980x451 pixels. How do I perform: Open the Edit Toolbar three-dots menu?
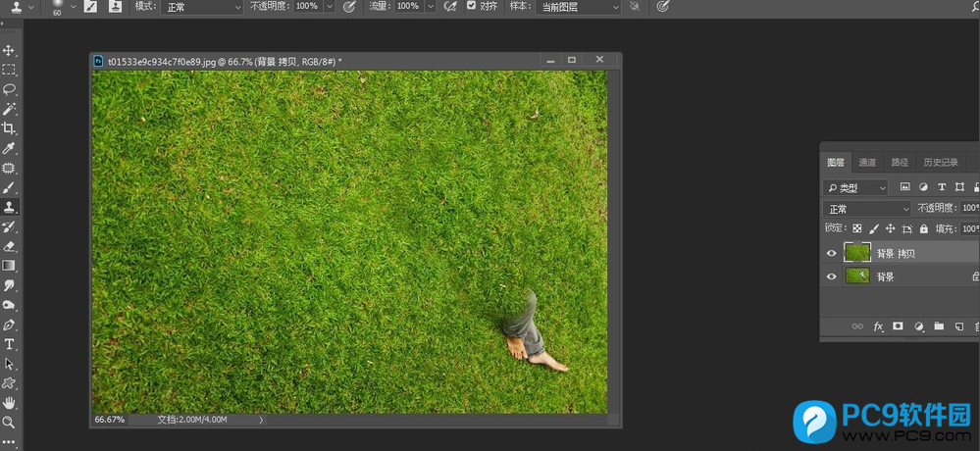pos(9,442)
